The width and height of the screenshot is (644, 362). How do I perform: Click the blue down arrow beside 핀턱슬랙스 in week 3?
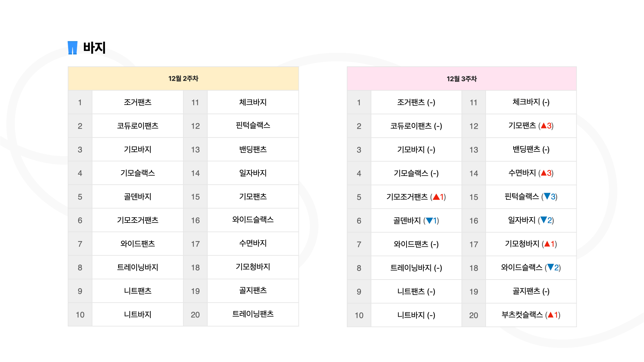(547, 196)
